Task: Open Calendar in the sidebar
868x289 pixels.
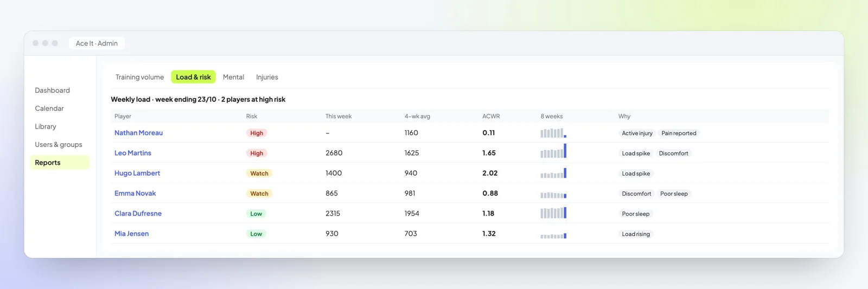Action: tap(49, 108)
